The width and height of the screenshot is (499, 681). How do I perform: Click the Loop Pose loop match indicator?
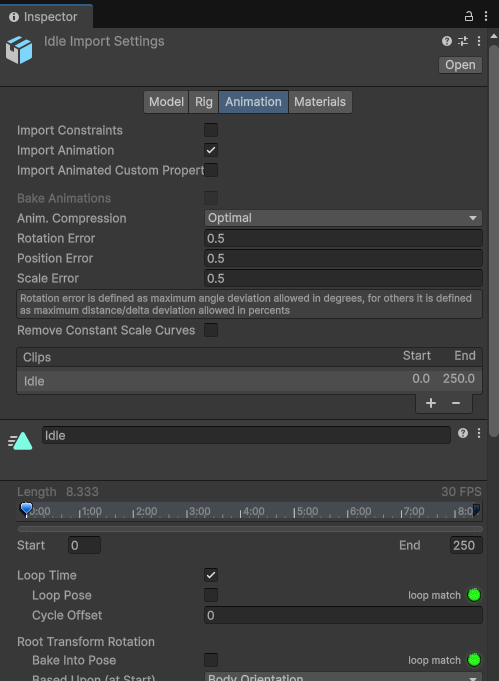coord(474,595)
